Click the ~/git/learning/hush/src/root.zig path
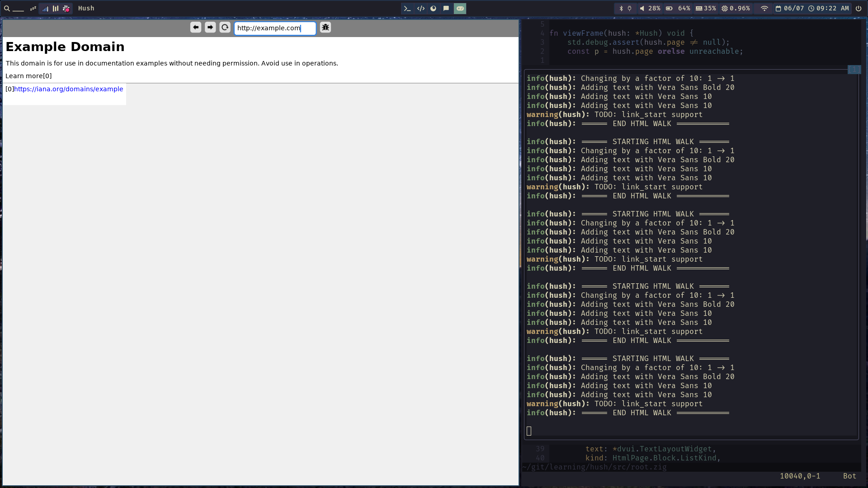 coord(594,467)
